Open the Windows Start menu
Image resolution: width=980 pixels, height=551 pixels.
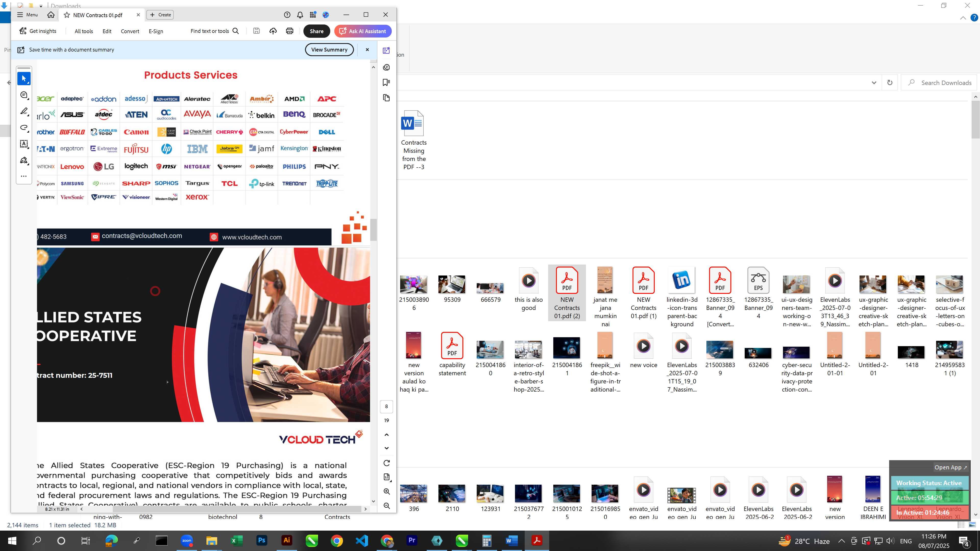point(12,540)
